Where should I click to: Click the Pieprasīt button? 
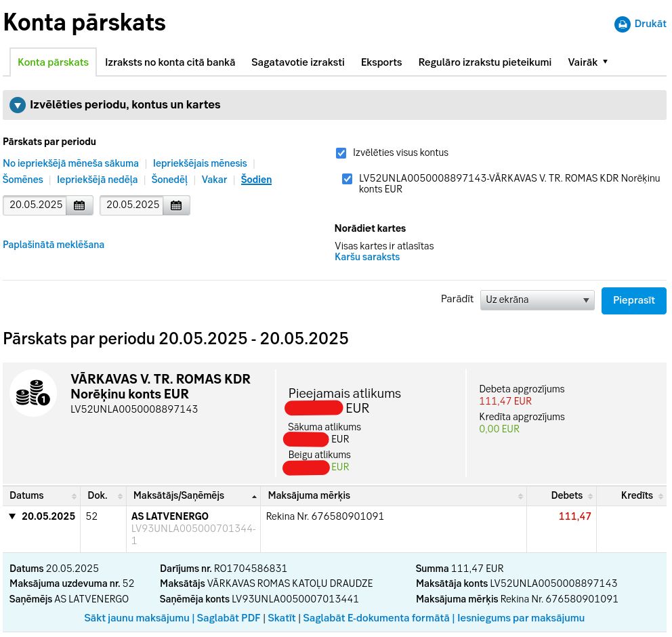click(634, 300)
